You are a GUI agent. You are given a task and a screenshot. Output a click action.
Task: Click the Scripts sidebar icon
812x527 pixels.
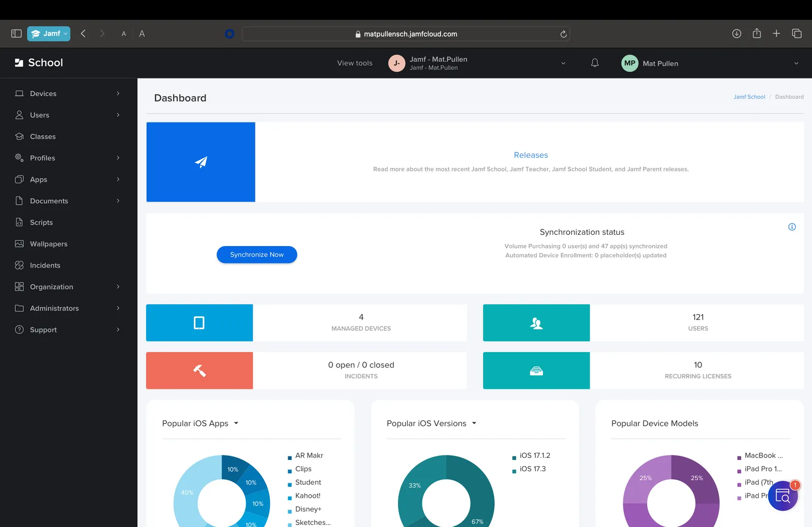pyautogui.click(x=19, y=222)
